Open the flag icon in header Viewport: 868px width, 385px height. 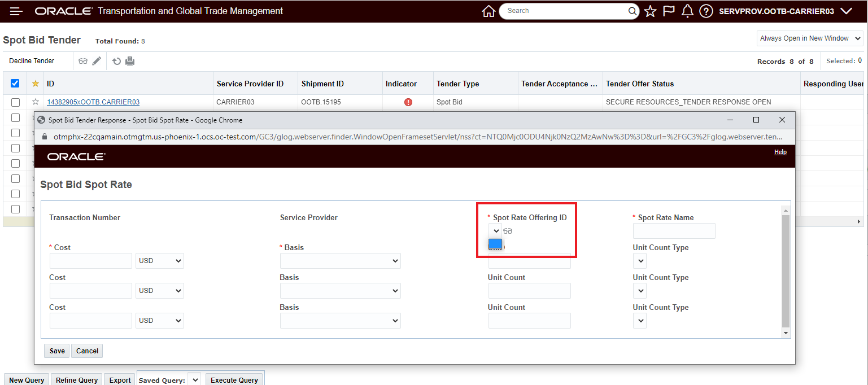click(669, 11)
